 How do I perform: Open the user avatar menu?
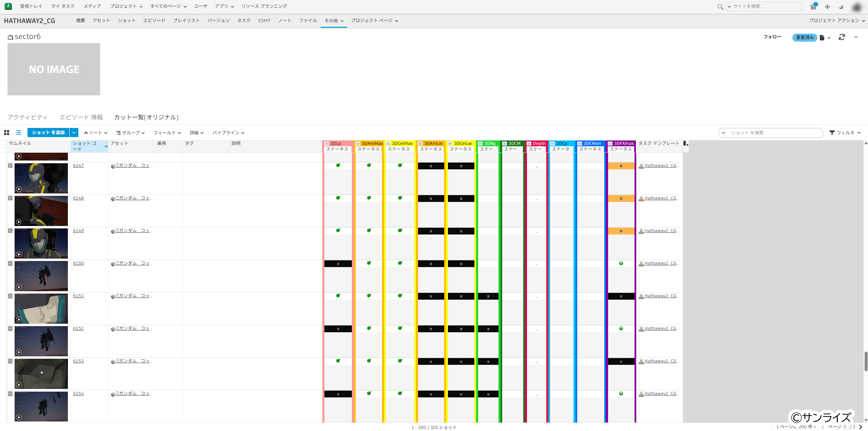pos(857,7)
